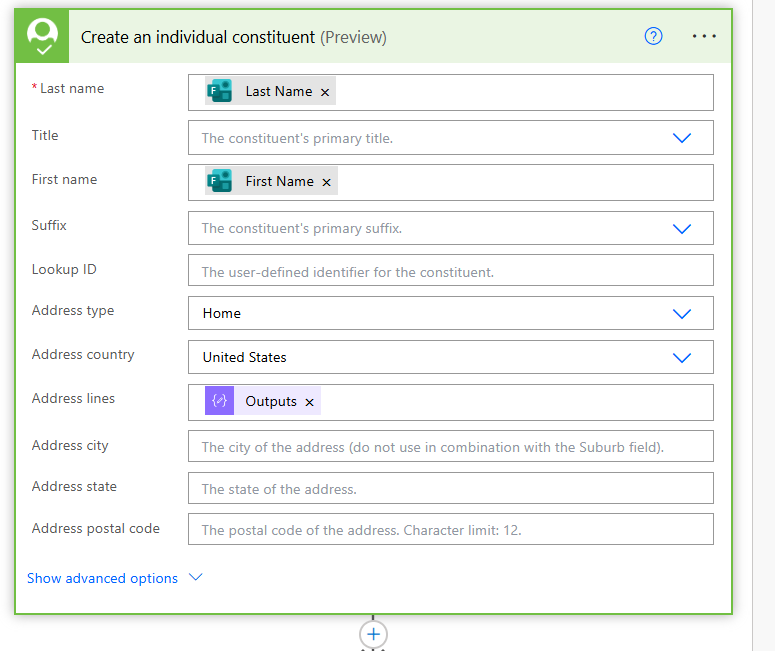The width and height of the screenshot is (775, 651).
Task: Focus the Address state field
Action: coord(450,488)
